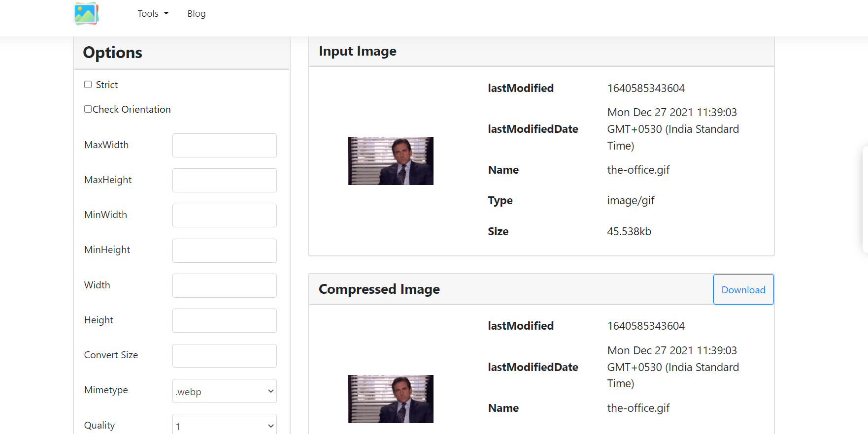Click the Input Image thumbnail preview
The width and height of the screenshot is (868, 434).
[390, 161]
